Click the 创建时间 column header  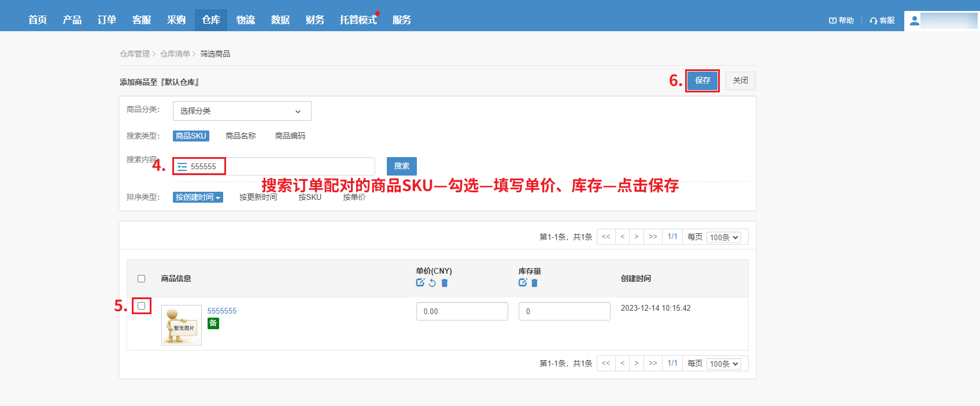pyautogui.click(x=636, y=278)
